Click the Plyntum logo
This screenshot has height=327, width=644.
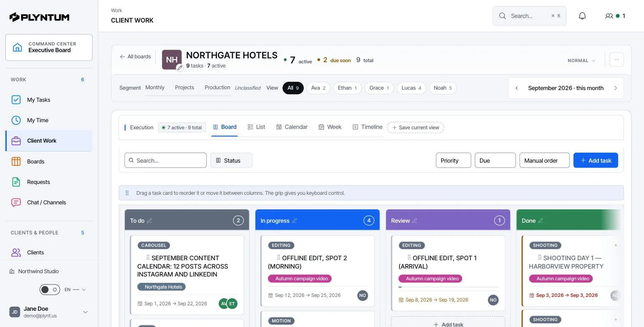pyautogui.click(x=40, y=17)
